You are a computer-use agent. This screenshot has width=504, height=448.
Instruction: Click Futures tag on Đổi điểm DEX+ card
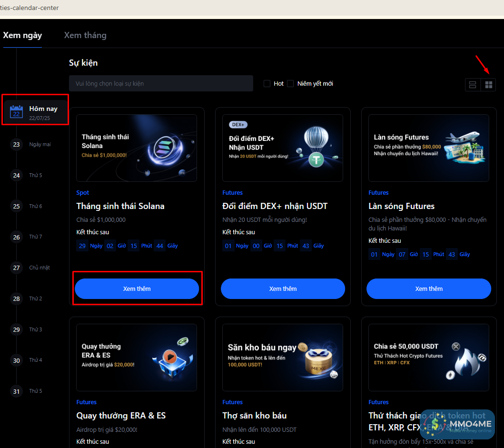(232, 193)
